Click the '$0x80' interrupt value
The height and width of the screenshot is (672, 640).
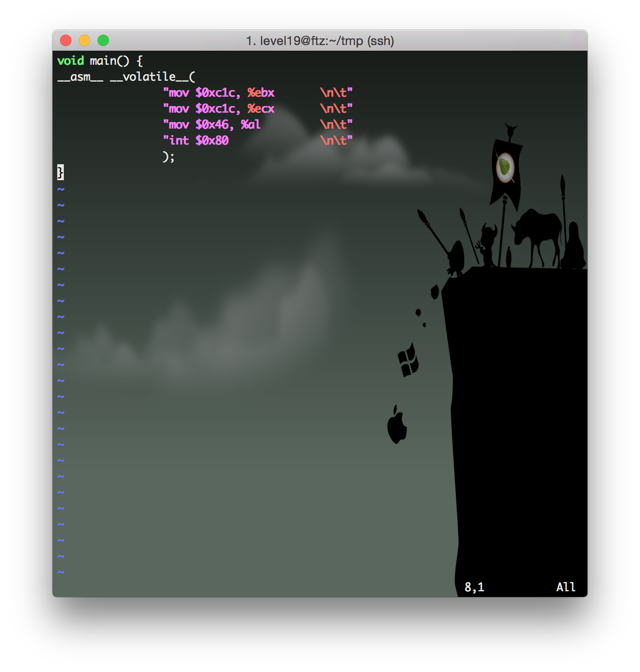pyautogui.click(x=212, y=141)
